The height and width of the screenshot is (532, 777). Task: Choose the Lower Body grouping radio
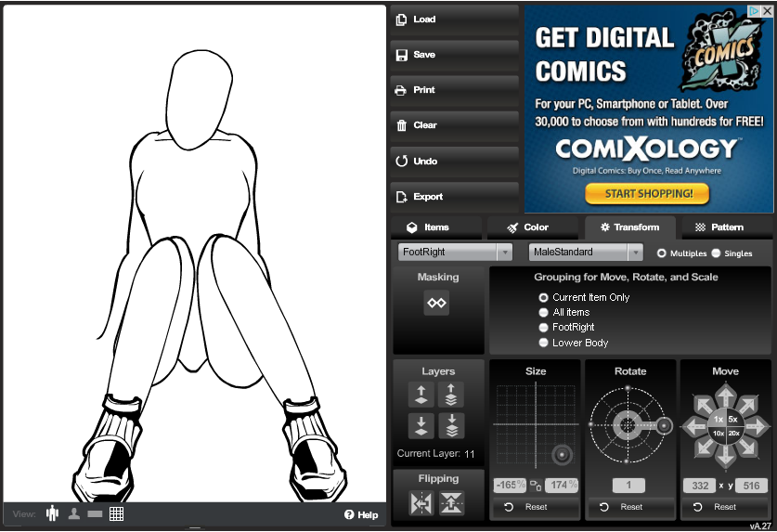544,343
